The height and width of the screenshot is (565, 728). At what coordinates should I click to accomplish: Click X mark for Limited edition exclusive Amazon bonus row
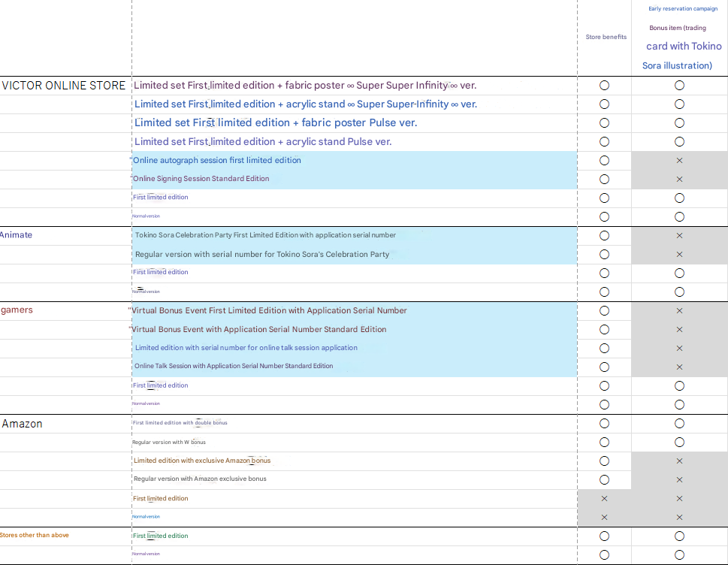click(679, 461)
